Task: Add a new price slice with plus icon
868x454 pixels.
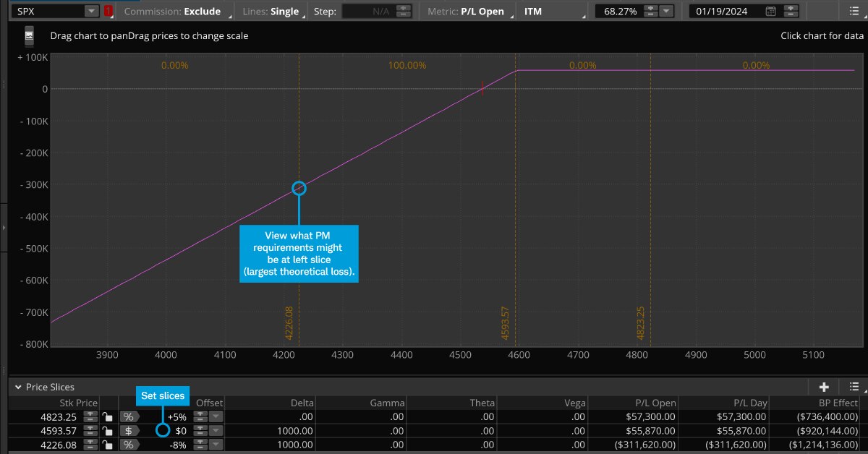Action: click(825, 387)
